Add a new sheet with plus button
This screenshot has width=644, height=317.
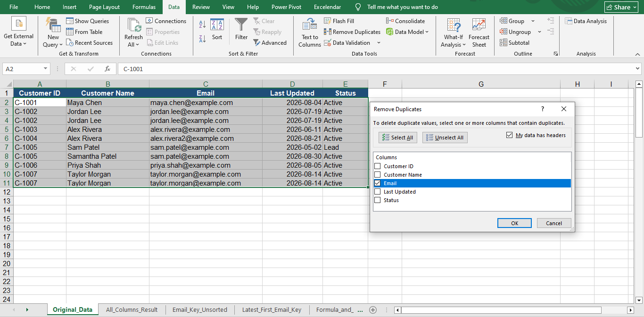point(373,310)
